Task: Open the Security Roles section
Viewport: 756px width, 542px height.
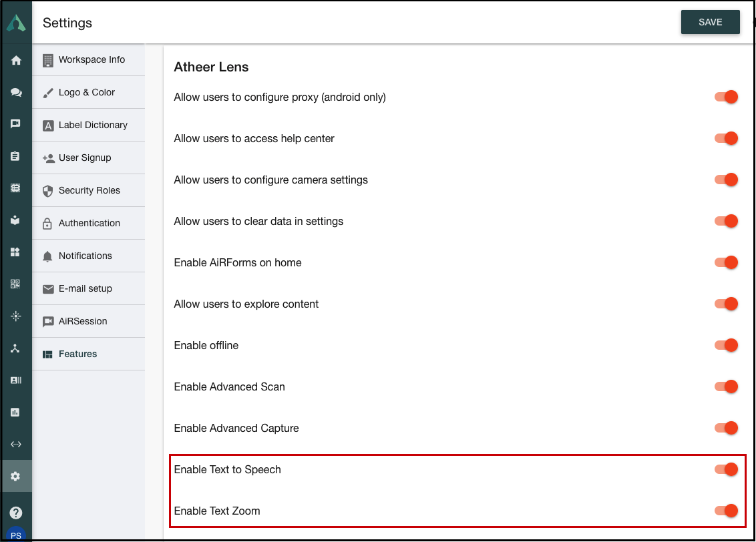Action: tap(88, 191)
